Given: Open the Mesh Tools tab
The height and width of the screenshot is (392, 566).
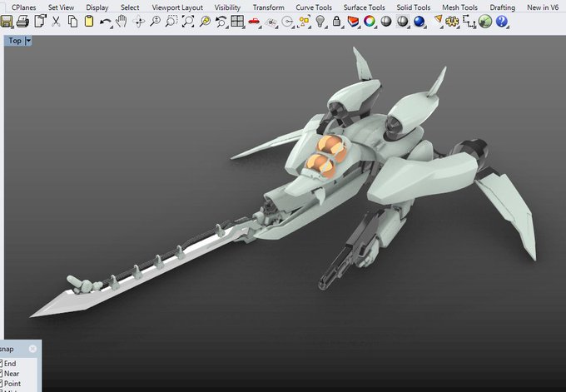Looking at the screenshot, I should 459,7.
